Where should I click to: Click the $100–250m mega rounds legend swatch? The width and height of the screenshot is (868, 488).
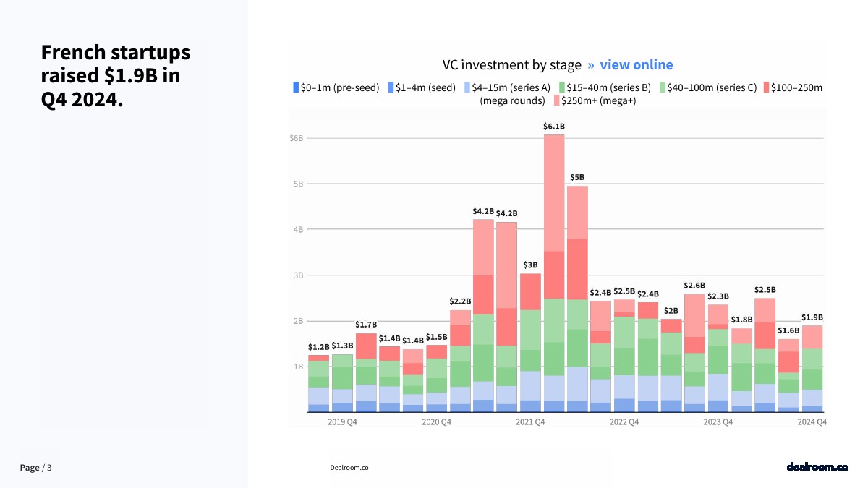tap(765, 87)
